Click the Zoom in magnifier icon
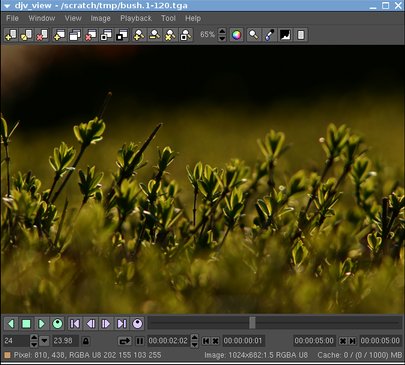The height and width of the screenshot is (365, 405). (x=139, y=35)
